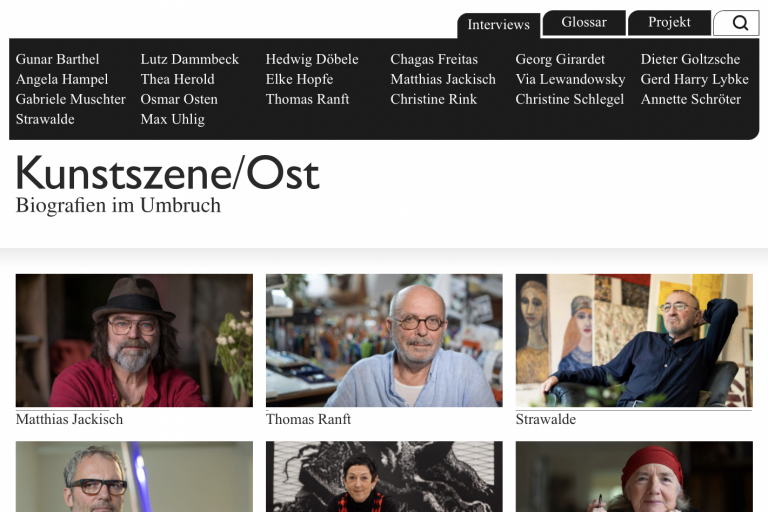Image resolution: width=768 pixels, height=512 pixels.
Task: Click the Thomas Ranft caption below photo
Action: [309, 419]
